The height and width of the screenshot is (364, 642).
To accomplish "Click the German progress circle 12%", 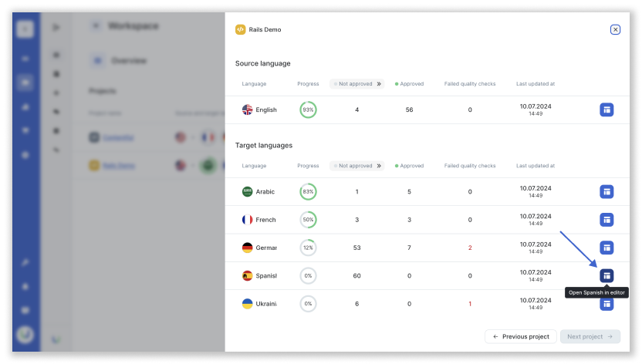I will point(308,248).
